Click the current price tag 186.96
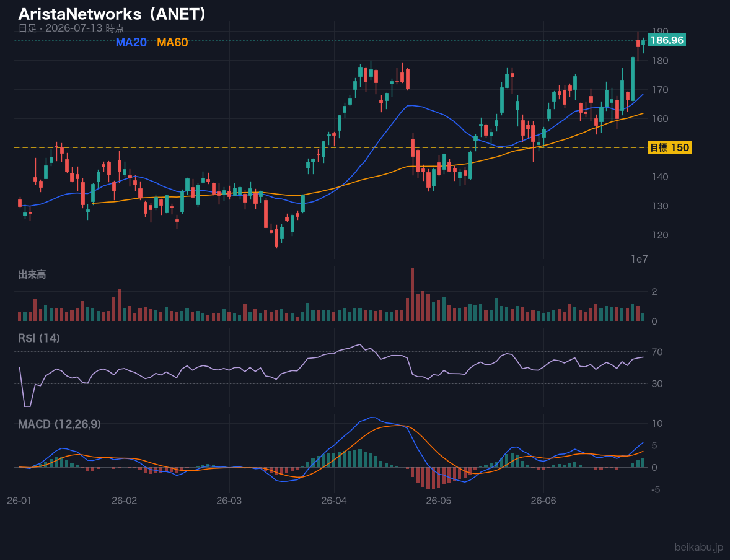The width and height of the screenshot is (730, 560). (667, 40)
